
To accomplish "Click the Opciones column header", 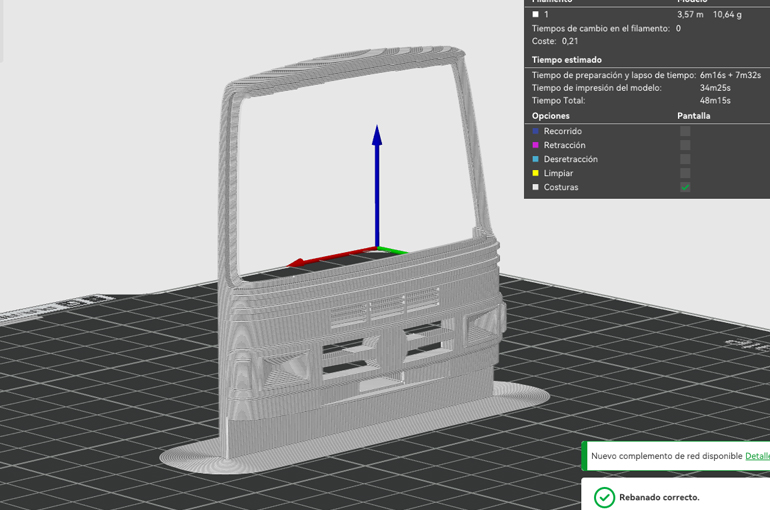I will coord(550,116).
